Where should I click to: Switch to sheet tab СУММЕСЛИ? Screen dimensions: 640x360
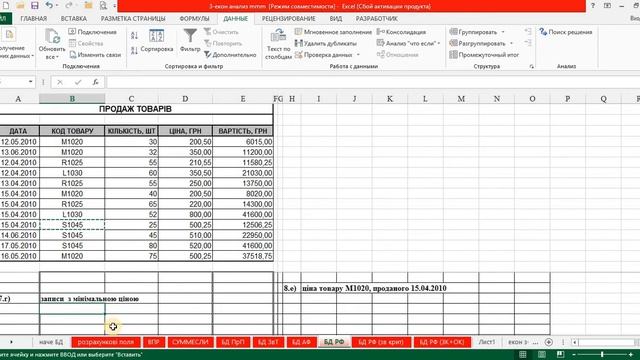click(x=190, y=342)
